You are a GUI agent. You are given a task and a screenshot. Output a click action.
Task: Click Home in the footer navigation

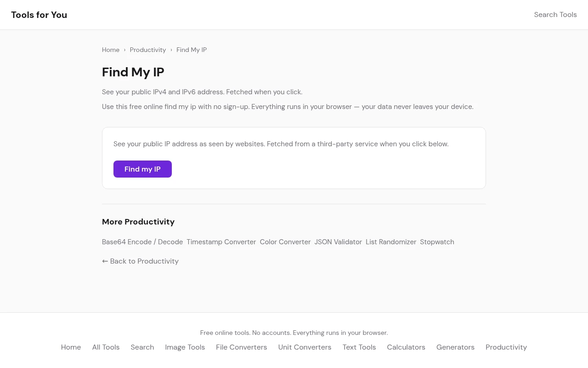click(71, 347)
